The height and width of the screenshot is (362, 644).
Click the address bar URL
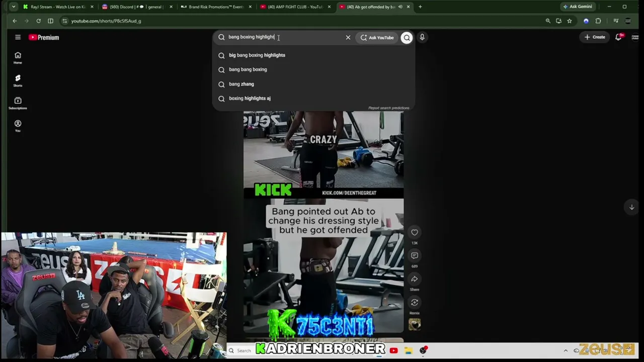[106, 21]
